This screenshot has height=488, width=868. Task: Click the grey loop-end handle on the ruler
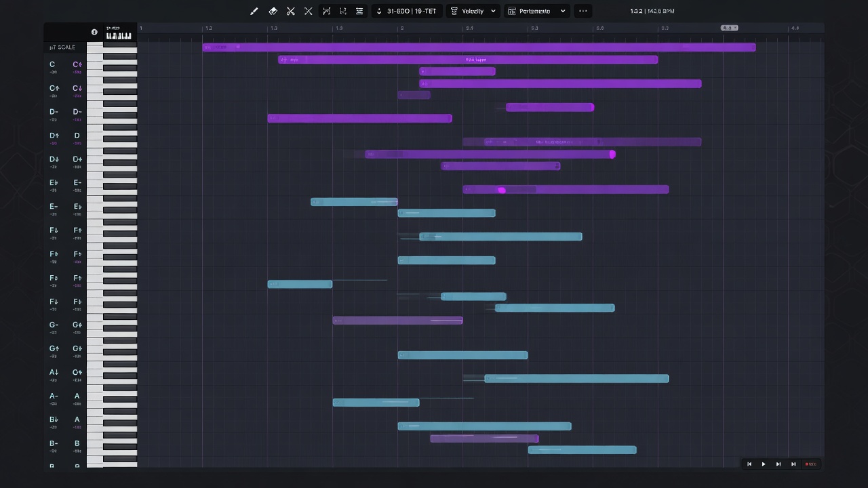pyautogui.click(x=729, y=28)
